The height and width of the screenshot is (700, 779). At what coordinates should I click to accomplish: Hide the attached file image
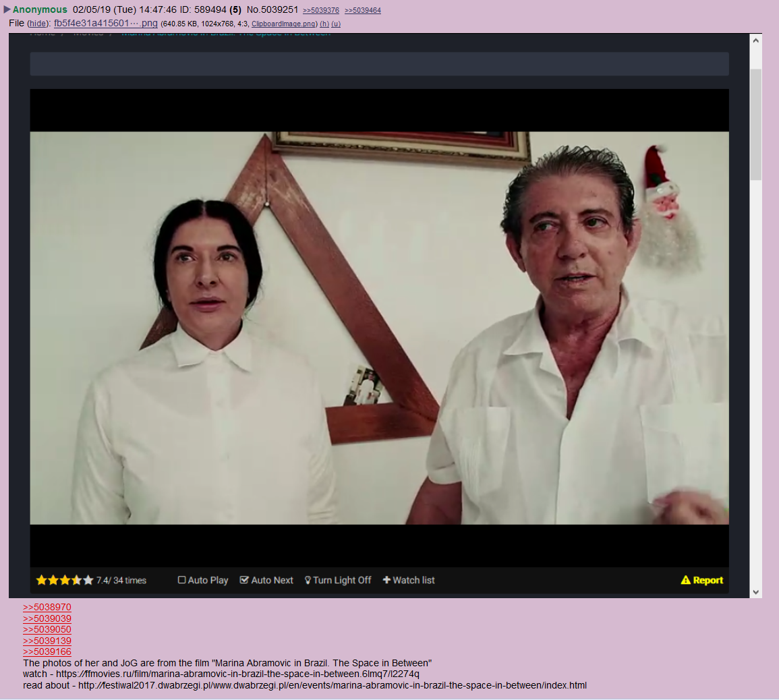[38, 24]
